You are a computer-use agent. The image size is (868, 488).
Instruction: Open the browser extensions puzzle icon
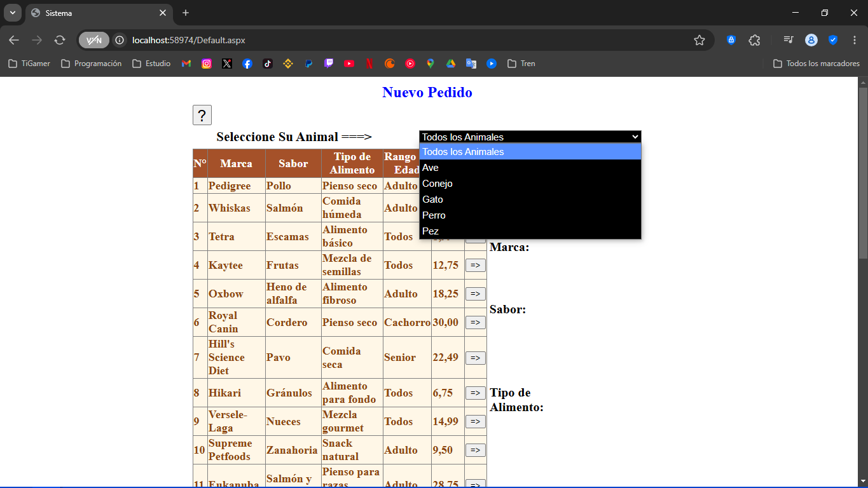click(x=754, y=40)
